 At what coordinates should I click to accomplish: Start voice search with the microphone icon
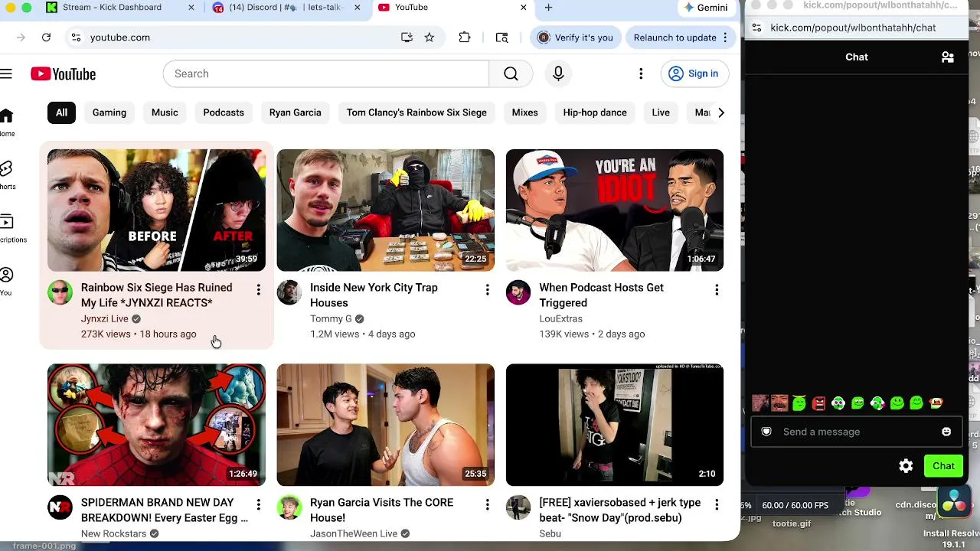click(558, 73)
